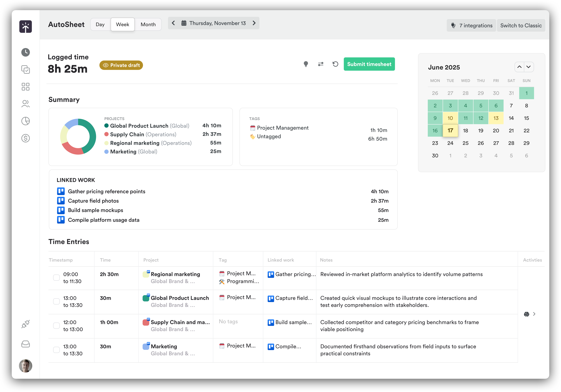Check the 13:00 Marketing entry checkbox
The width and height of the screenshot is (561, 392).
coord(56,350)
